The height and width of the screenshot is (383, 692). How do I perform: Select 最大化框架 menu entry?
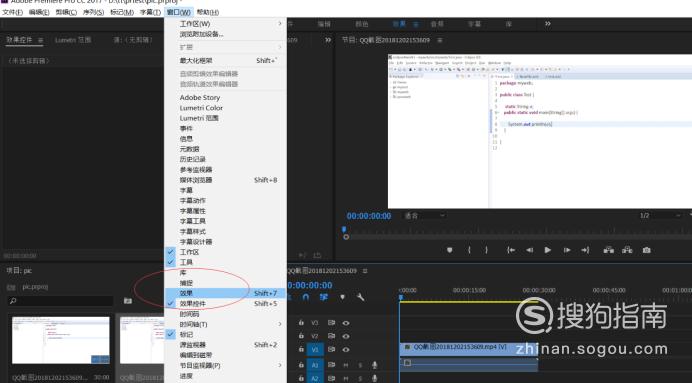(x=225, y=60)
